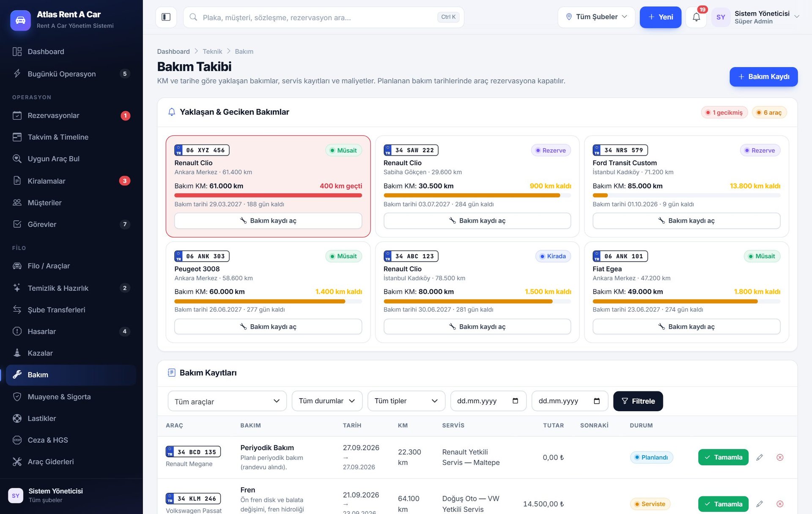Click the Araç Giderleri tools icon
The height and width of the screenshot is (514, 812).
tap(17, 462)
